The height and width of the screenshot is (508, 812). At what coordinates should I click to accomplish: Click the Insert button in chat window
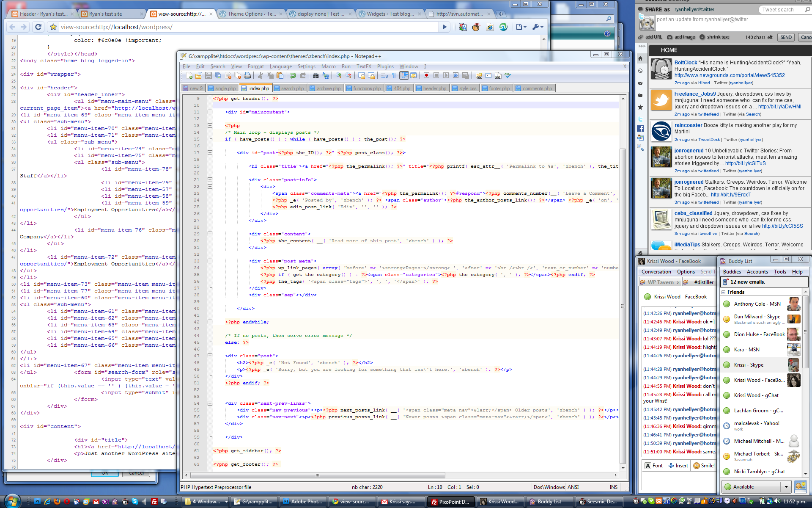tap(678, 466)
